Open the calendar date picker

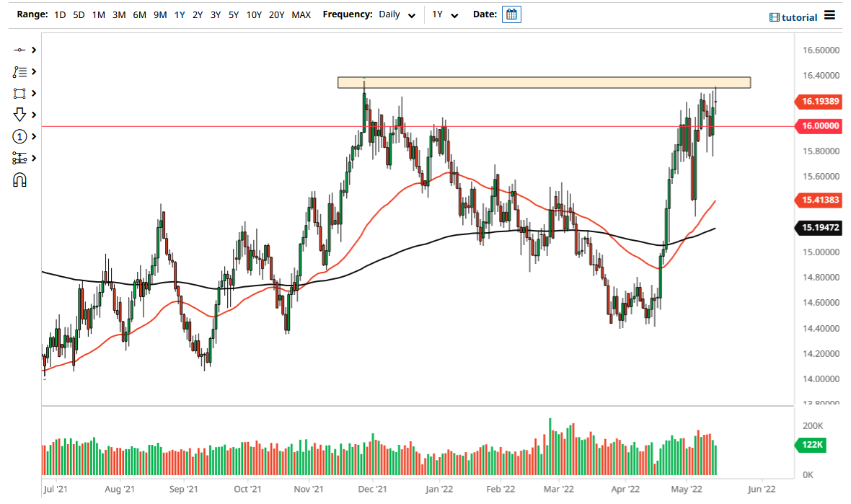[x=511, y=14]
